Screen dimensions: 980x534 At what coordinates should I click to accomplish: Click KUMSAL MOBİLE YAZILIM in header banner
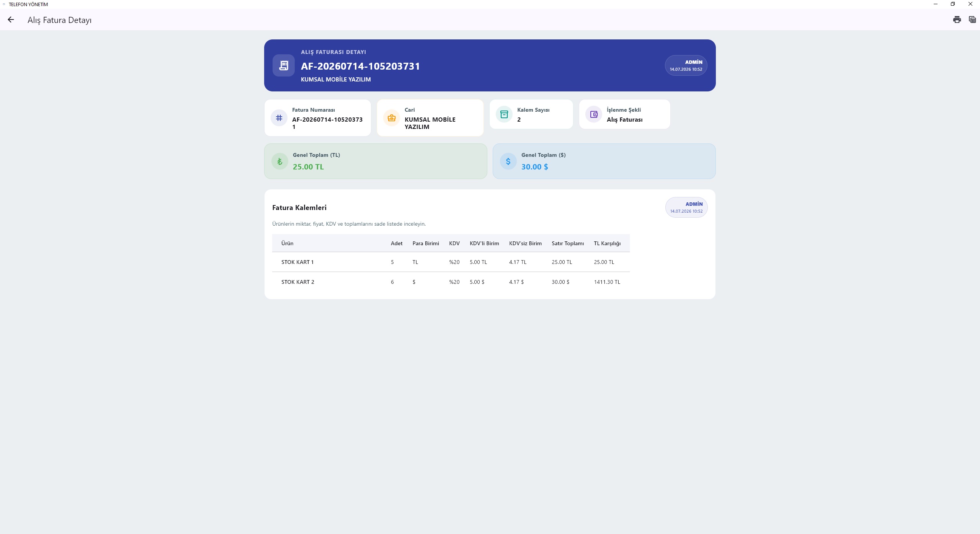(336, 80)
